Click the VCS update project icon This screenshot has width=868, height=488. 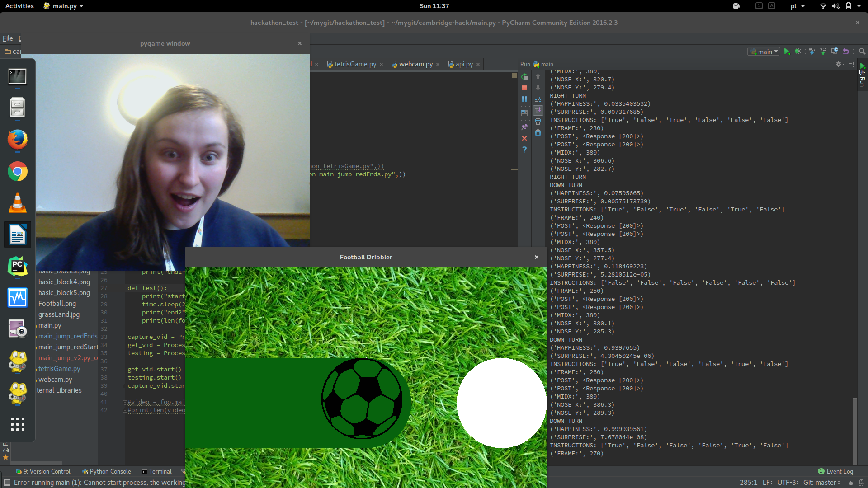(812, 52)
